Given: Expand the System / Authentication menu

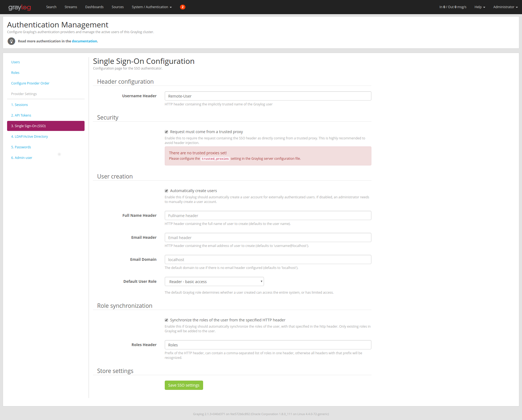Looking at the screenshot, I should click(152, 7).
